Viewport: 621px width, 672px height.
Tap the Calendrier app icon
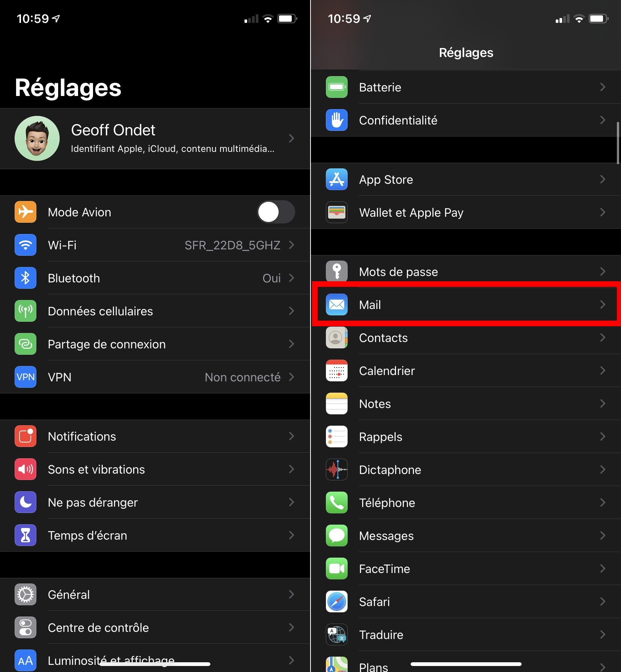coord(337,370)
